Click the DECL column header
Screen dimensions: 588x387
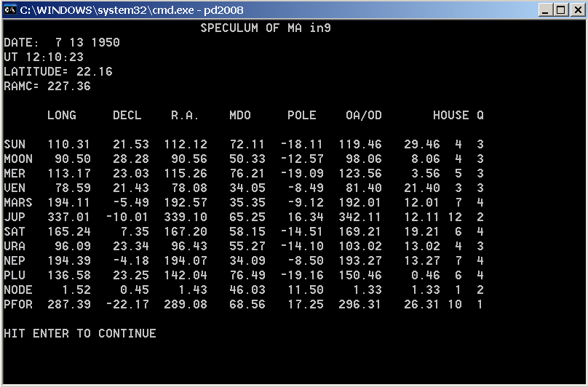(x=127, y=116)
